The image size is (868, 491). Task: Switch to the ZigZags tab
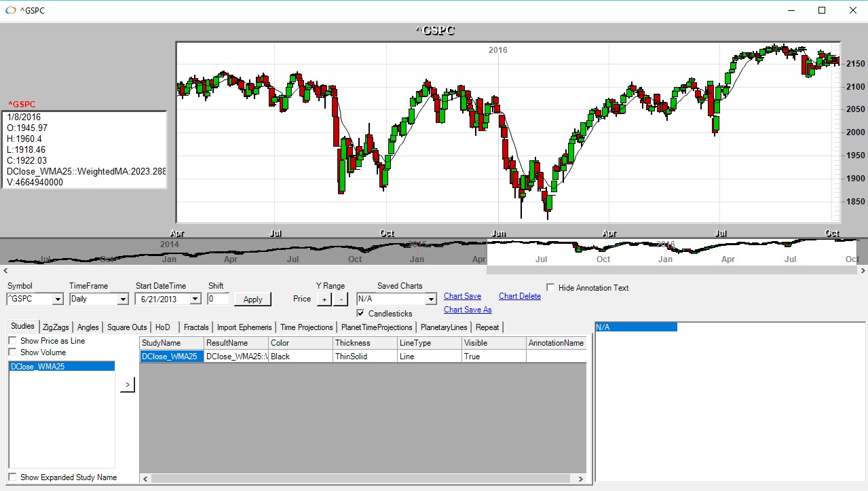point(56,327)
